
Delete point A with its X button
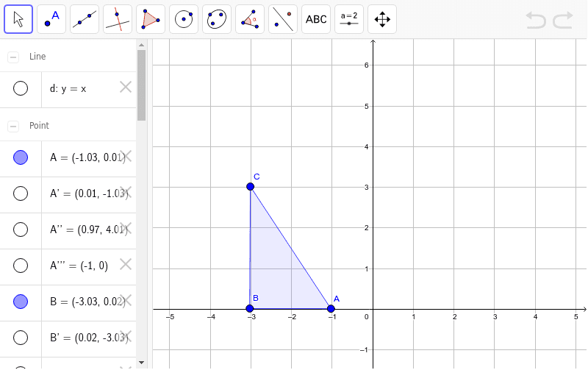(126, 156)
